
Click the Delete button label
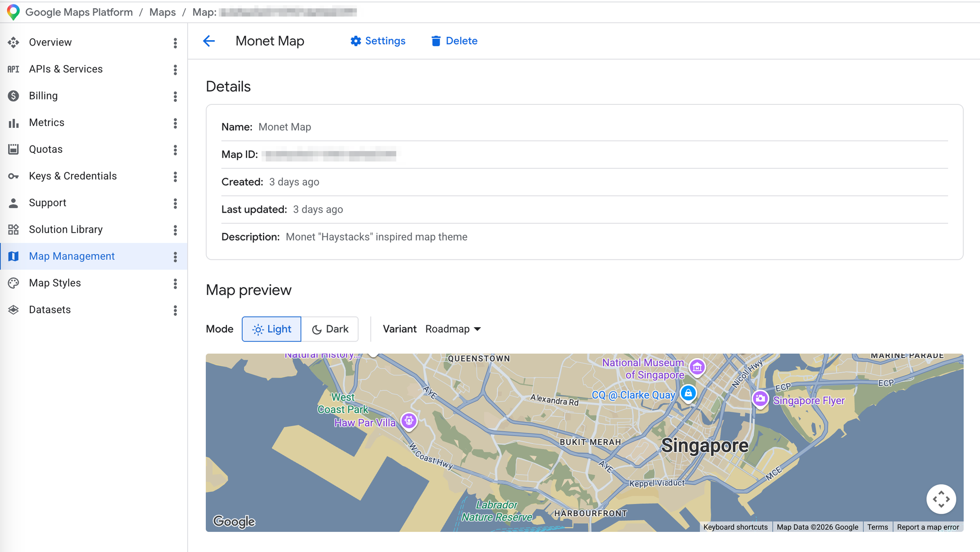pyautogui.click(x=462, y=41)
